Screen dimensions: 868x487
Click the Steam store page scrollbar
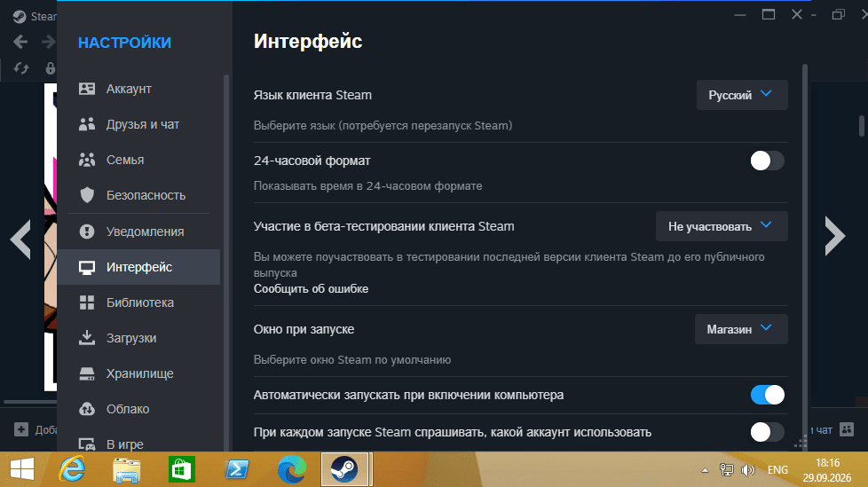pyautogui.click(x=862, y=126)
